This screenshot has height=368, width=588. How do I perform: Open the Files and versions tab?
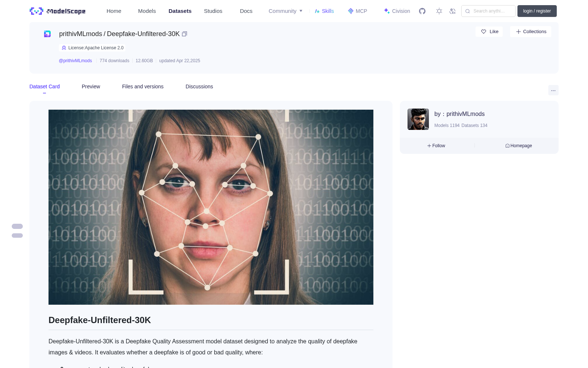point(143,86)
